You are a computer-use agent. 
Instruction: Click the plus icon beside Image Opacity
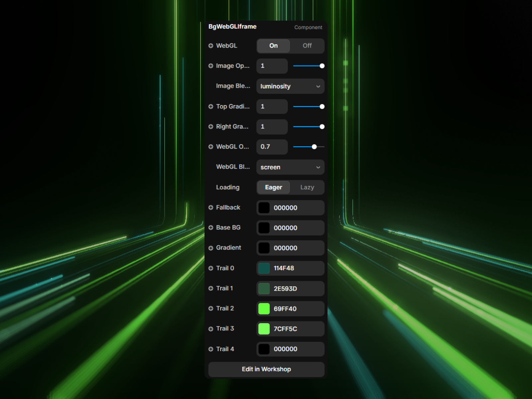[210, 66]
